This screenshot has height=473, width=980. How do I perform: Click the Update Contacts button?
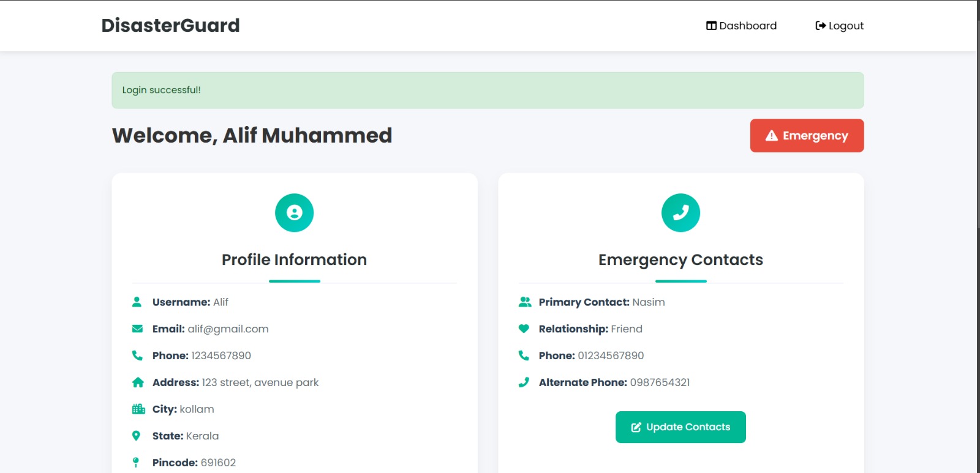coord(680,426)
